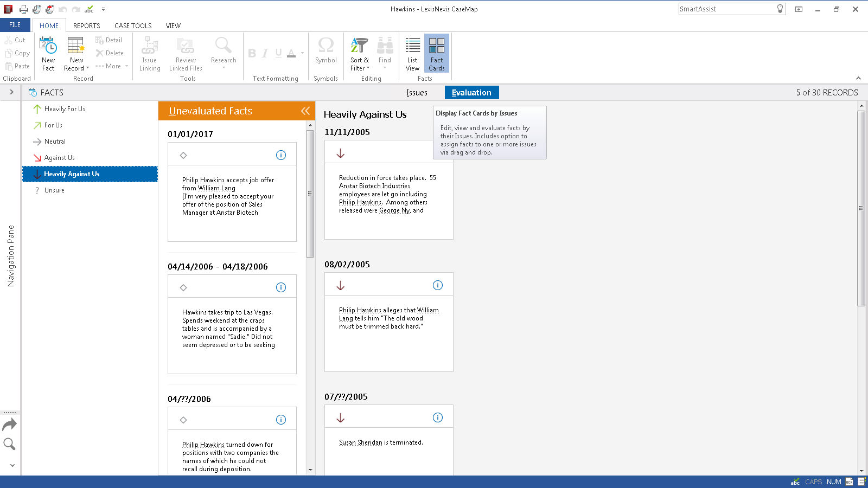The width and height of the screenshot is (868, 488).
Task: Pick a font color from the swatch
Action: coord(291,53)
